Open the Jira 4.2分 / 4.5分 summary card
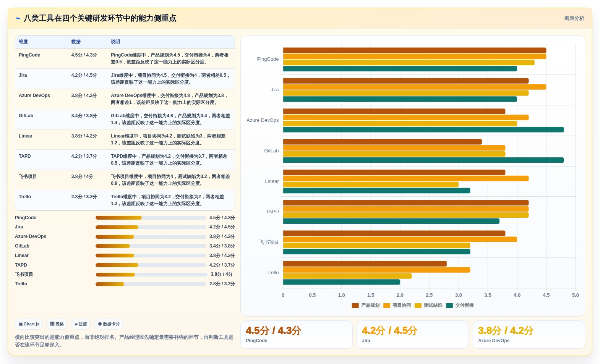Viewport: 600px width, 364px height. (413, 335)
